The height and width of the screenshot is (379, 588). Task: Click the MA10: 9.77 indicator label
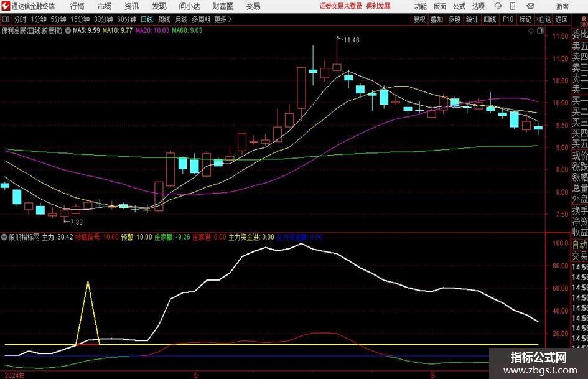pyautogui.click(x=118, y=30)
